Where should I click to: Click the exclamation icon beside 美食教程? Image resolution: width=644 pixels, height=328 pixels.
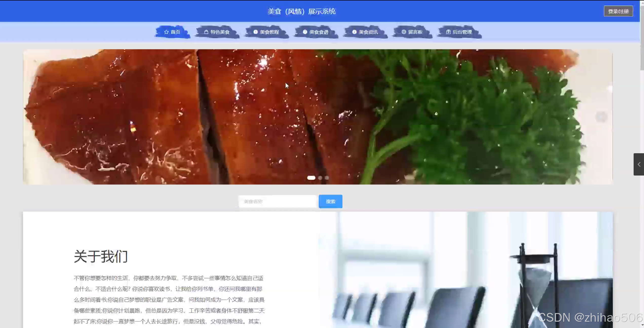[256, 32]
